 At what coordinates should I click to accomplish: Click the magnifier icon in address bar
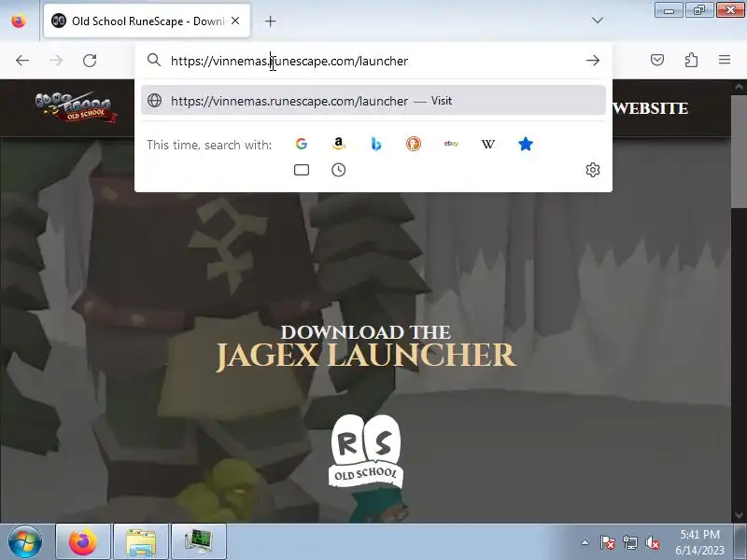point(154,60)
